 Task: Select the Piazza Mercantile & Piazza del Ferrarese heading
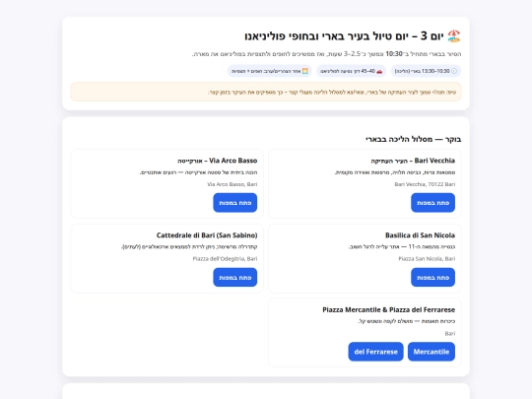tap(389, 309)
